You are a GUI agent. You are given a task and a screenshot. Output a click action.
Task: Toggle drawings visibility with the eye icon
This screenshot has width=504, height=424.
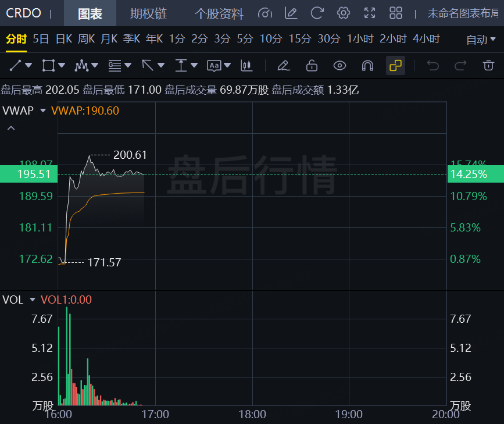pos(339,66)
